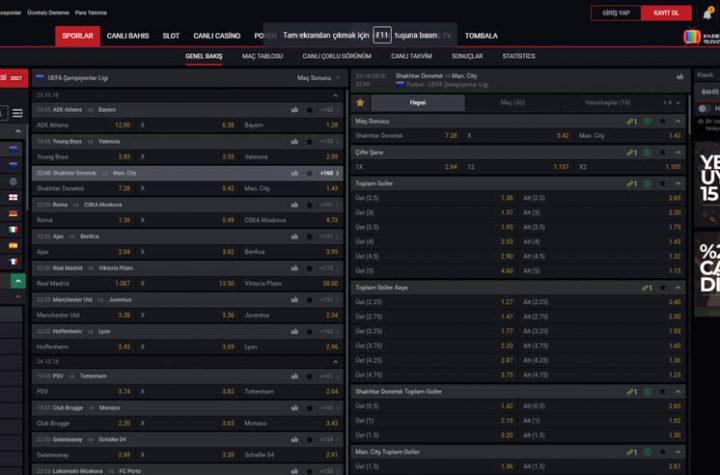Collapse the Toplam Goller market section
720x475 pixels.
tap(678, 184)
